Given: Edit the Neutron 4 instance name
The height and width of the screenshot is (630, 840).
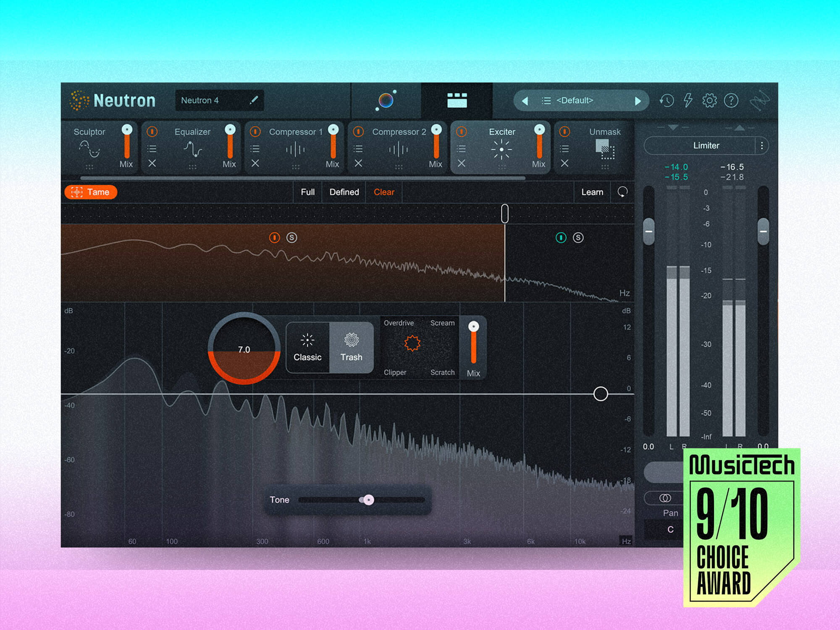Looking at the screenshot, I should tap(254, 100).
